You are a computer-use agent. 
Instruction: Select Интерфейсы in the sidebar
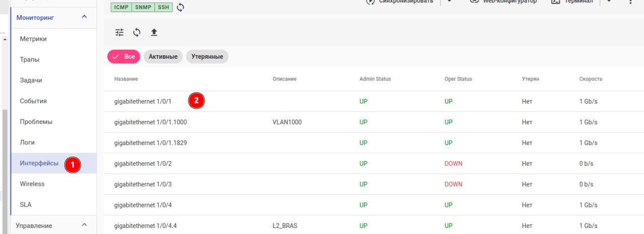point(53,163)
